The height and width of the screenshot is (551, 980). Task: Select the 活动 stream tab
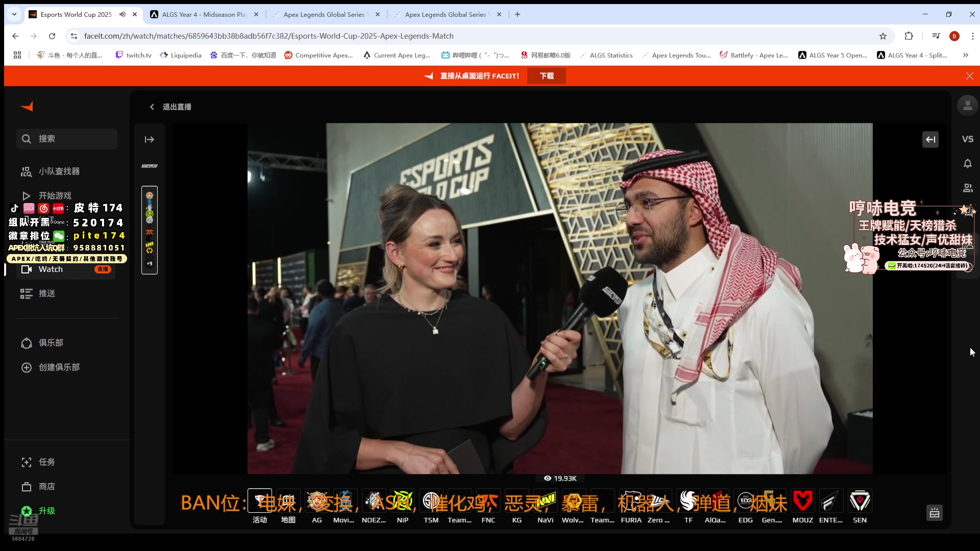tap(259, 507)
